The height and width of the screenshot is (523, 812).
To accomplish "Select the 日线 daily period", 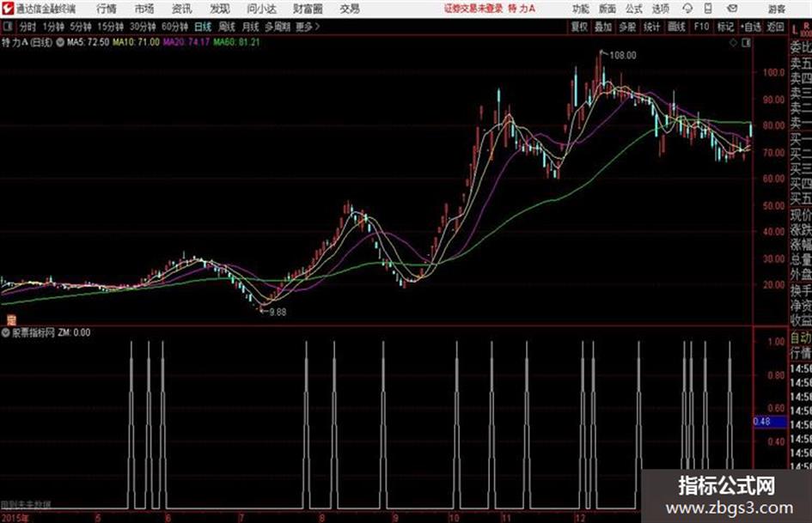I will pyautogui.click(x=203, y=27).
